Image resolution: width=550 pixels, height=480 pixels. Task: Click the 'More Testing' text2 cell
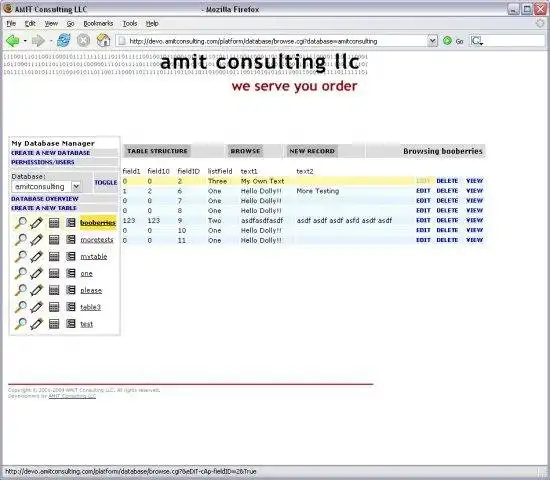pyautogui.click(x=318, y=191)
